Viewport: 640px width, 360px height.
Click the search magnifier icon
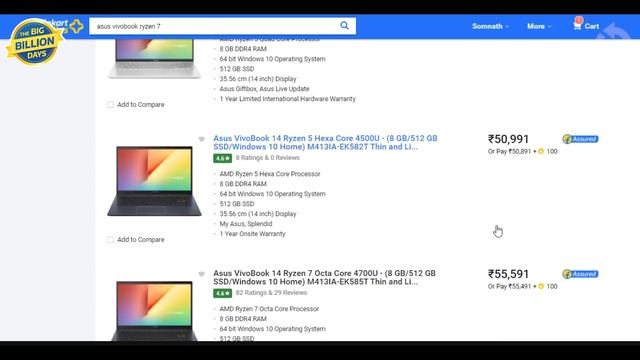click(x=344, y=26)
